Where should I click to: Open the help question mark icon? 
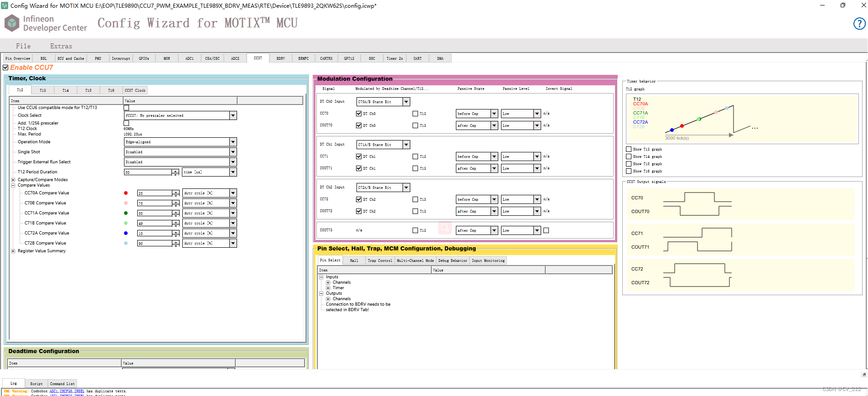859,24
